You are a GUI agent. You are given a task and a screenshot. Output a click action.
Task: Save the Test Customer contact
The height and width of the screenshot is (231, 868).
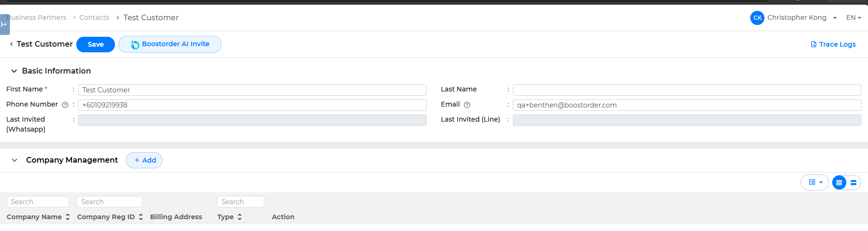point(96,44)
